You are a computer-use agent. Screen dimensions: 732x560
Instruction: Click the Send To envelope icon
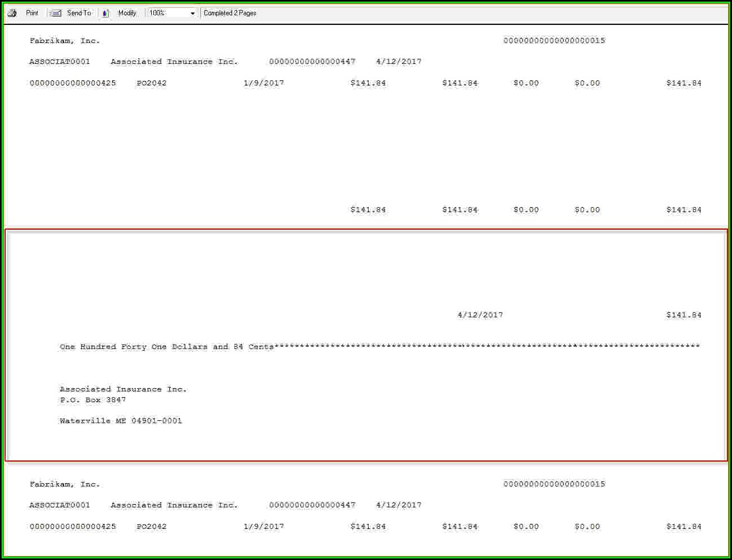pos(55,13)
